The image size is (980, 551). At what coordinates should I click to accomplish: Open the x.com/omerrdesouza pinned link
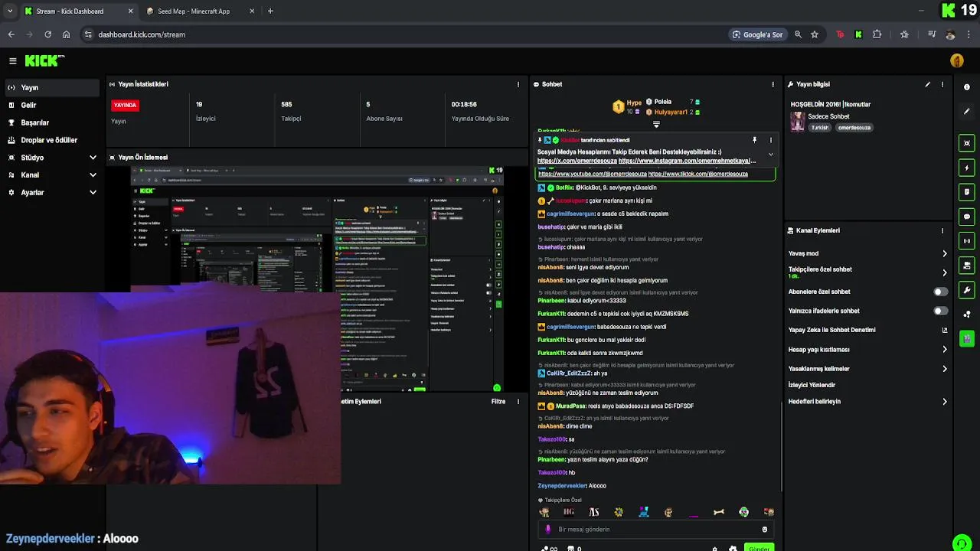point(577,161)
